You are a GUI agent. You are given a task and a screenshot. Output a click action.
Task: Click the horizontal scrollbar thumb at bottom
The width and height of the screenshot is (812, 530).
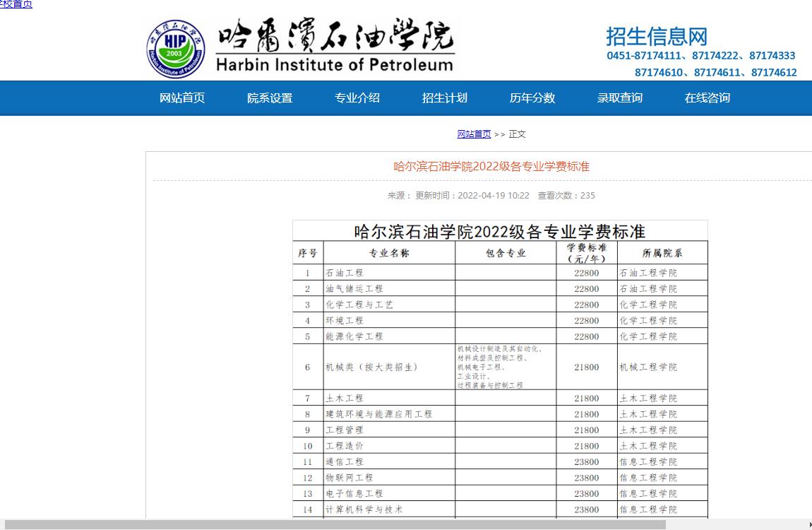pyautogui.click(x=335, y=525)
